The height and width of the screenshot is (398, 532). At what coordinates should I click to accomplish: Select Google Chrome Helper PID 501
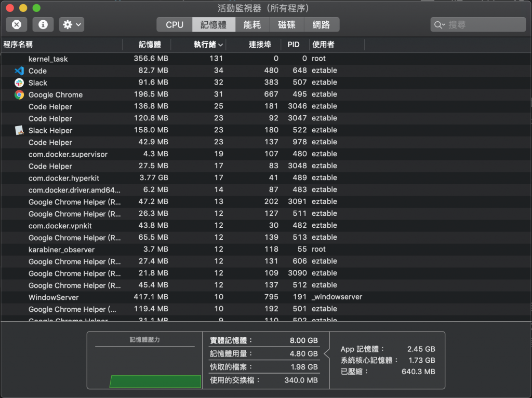pos(266,309)
